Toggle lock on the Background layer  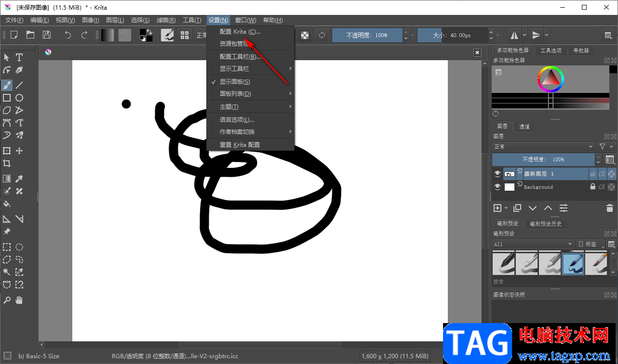point(593,187)
